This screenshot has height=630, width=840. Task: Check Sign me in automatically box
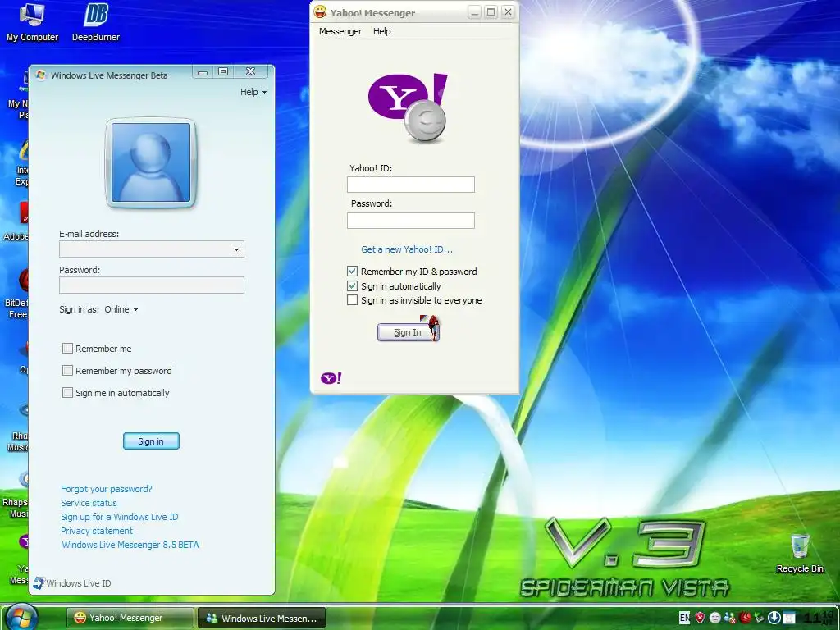tap(67, 393)
